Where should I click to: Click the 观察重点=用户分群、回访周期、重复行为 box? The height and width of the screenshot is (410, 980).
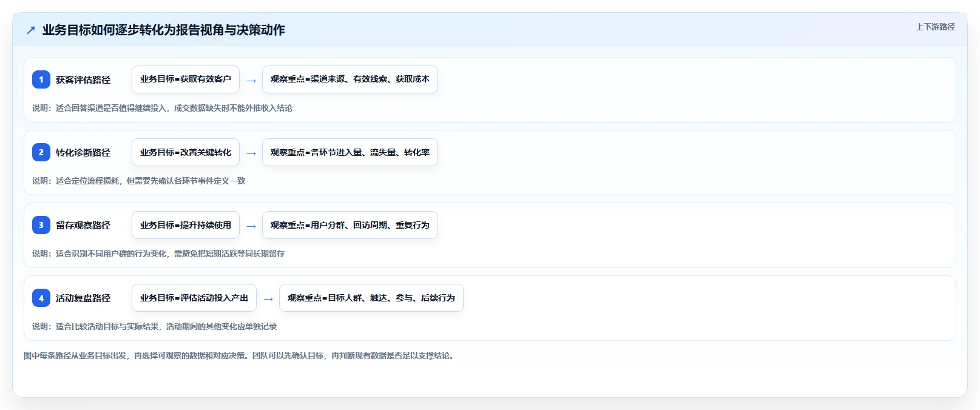[x=350, y=225]
